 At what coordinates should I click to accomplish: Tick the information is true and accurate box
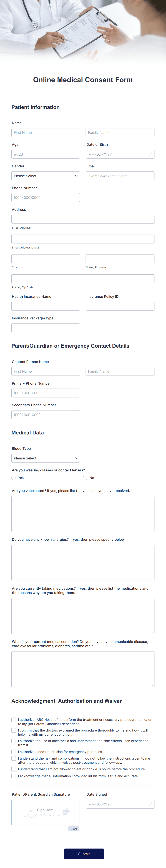(14, 776)
